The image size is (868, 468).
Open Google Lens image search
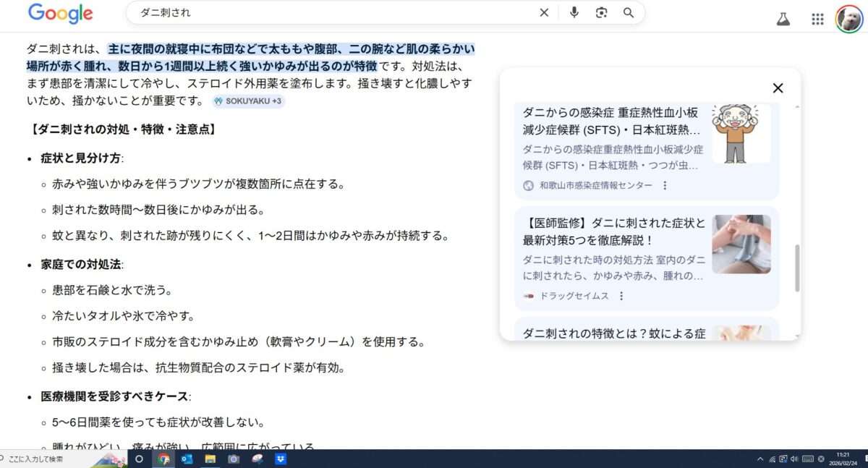coord(601,12)
